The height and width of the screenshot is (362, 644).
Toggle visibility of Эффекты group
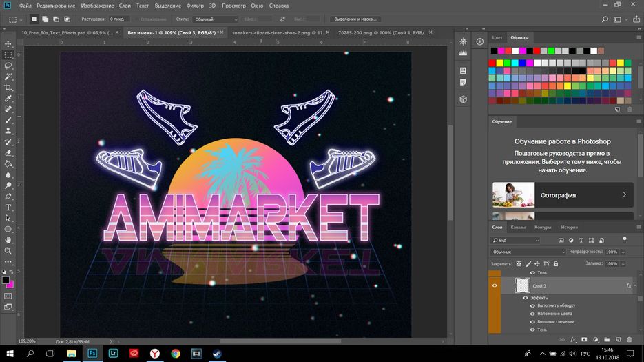tap(526, 298)
